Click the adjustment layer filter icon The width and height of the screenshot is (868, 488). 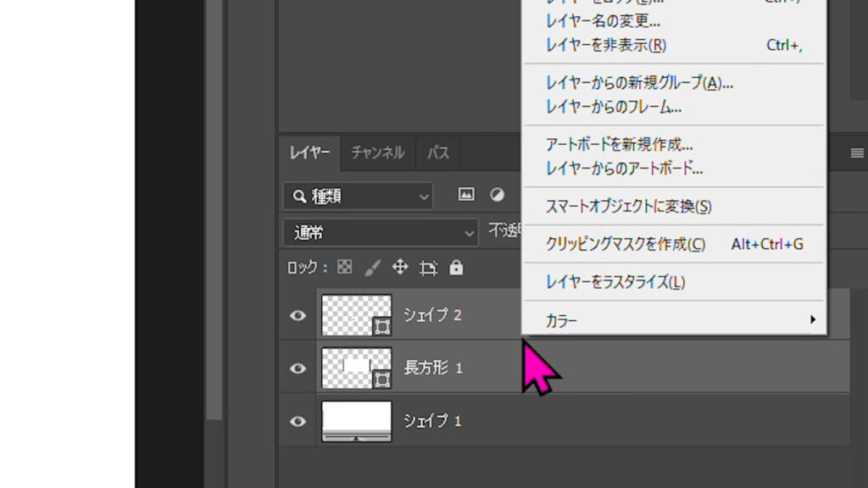click(x=498, y=195)
